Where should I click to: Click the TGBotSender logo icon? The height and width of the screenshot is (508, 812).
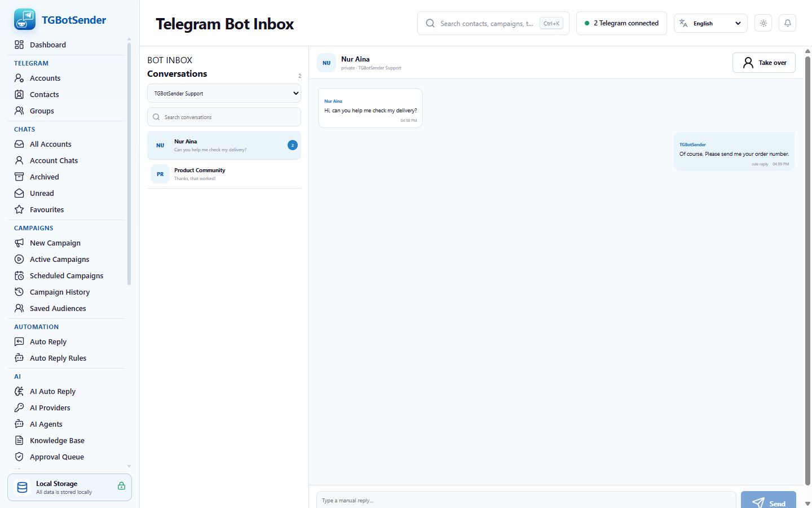[24, 20]
